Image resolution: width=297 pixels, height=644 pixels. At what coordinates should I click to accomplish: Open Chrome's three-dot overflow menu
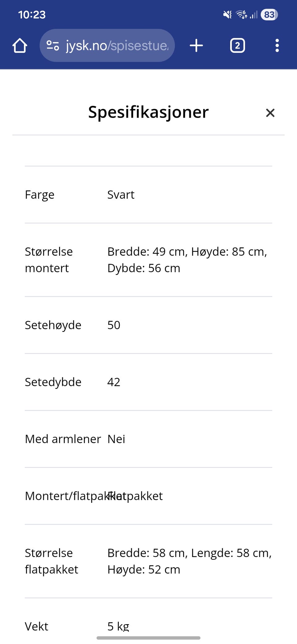click(277, 45)
